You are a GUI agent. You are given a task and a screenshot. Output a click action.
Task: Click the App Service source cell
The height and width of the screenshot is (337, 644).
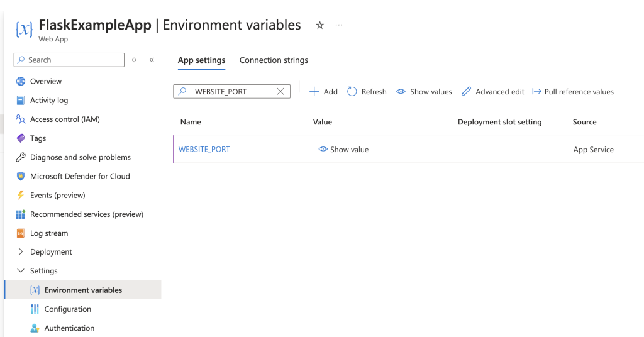pyautogui.click(x=594, y=150)
